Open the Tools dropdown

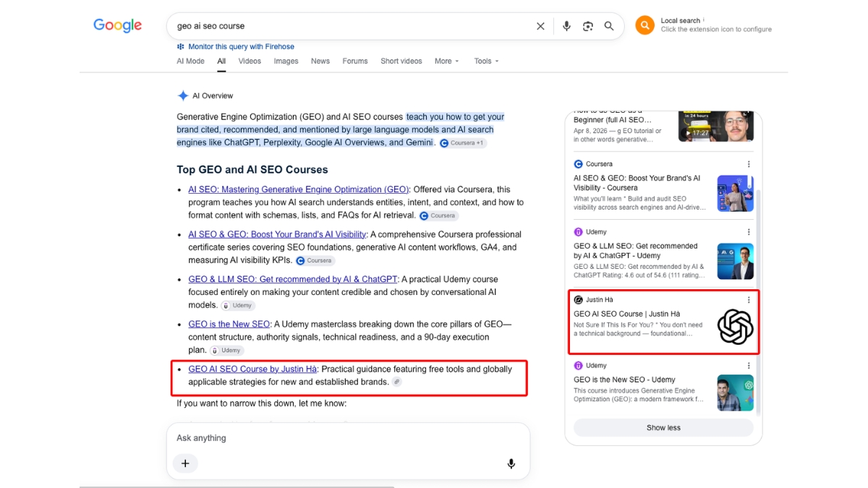coord(486,61)
